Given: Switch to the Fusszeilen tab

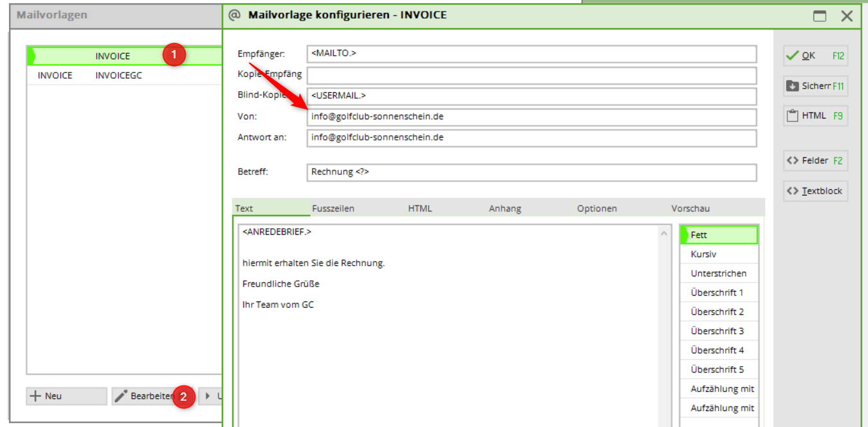Looking at the screenshot, I should [x=333, y=208].
